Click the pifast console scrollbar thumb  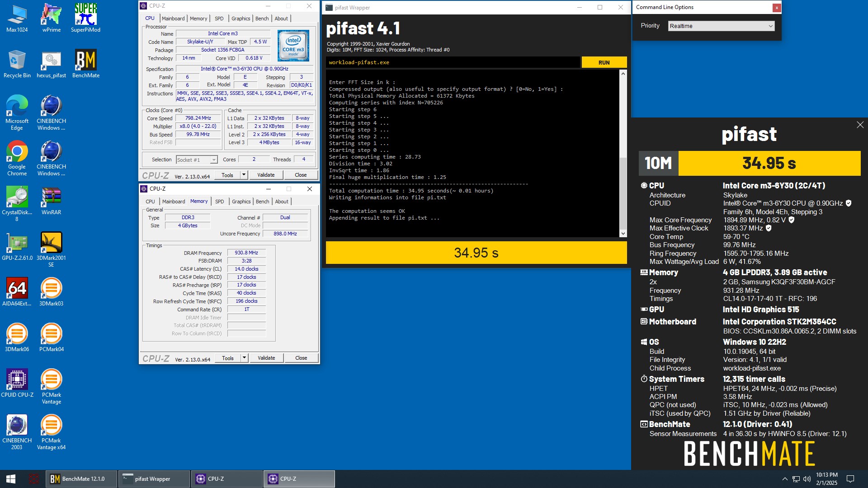[x=623, y=193]
